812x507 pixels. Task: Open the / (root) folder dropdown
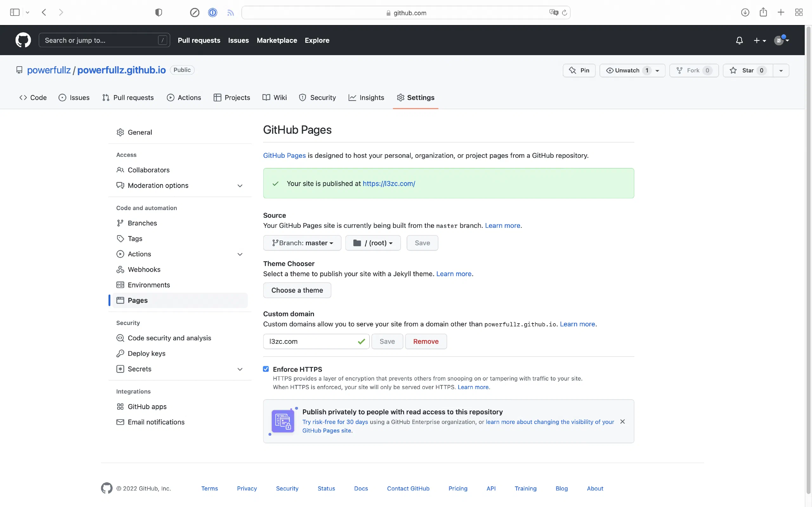(373, 243)
